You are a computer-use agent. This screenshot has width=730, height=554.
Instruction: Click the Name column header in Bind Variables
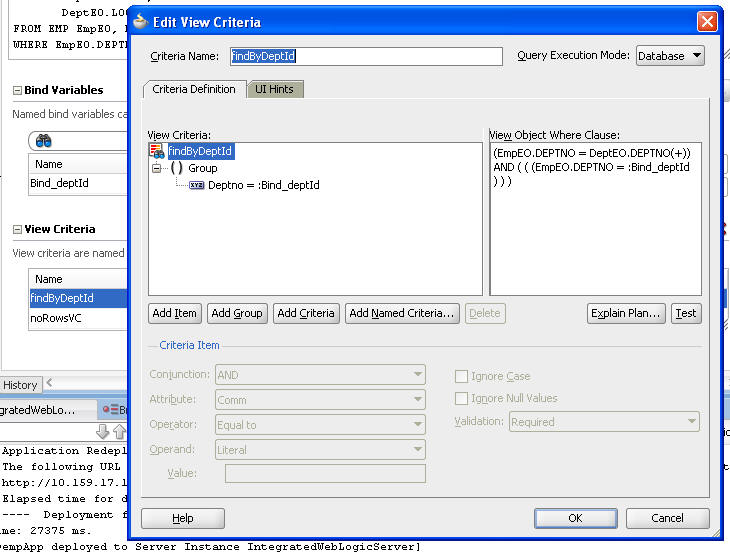78,164
